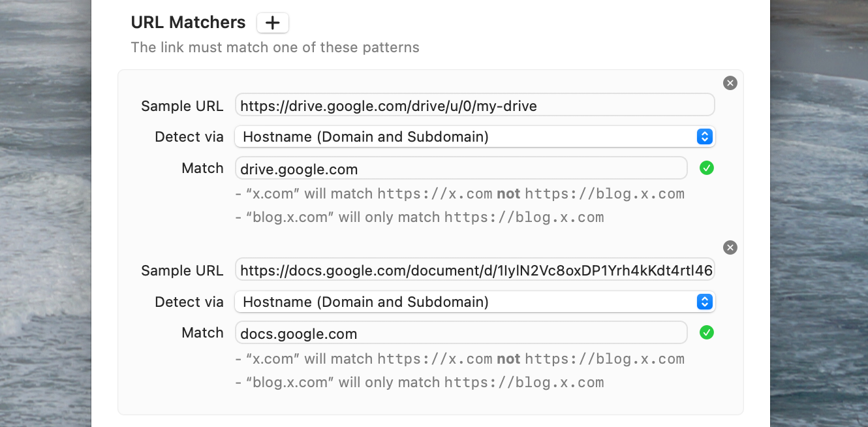Click the first "x.com will match" hint line
Image resolution: width=868 pixels, height=427 pixels.
(460, 194)
